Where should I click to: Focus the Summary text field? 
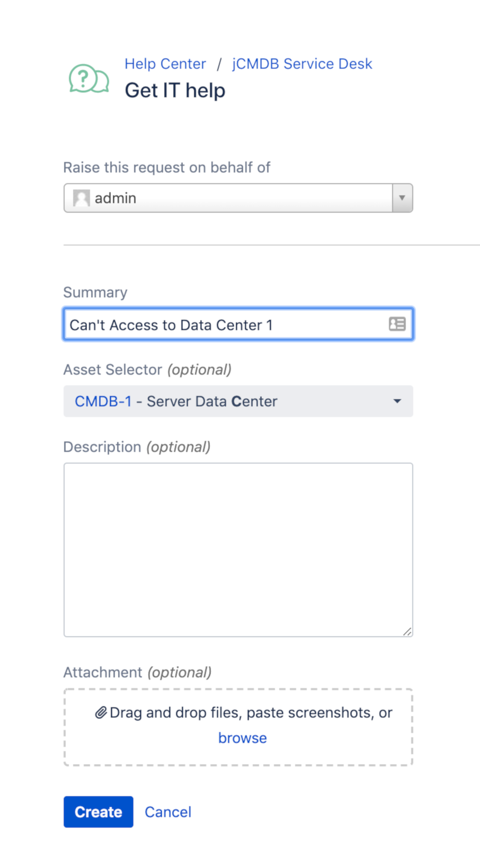[x=238, y=324]
